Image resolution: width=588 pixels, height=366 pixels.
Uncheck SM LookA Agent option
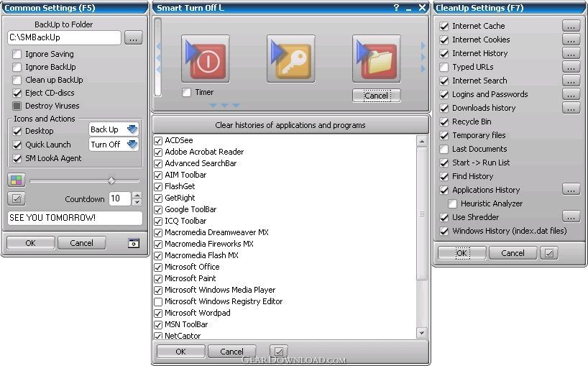tap(17, 158)
